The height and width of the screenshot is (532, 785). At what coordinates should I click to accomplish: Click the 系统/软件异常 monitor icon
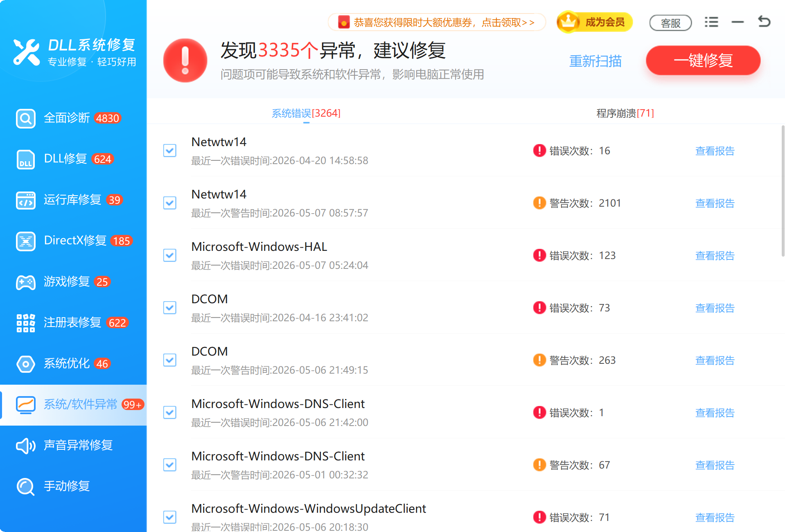pos(26,405)
